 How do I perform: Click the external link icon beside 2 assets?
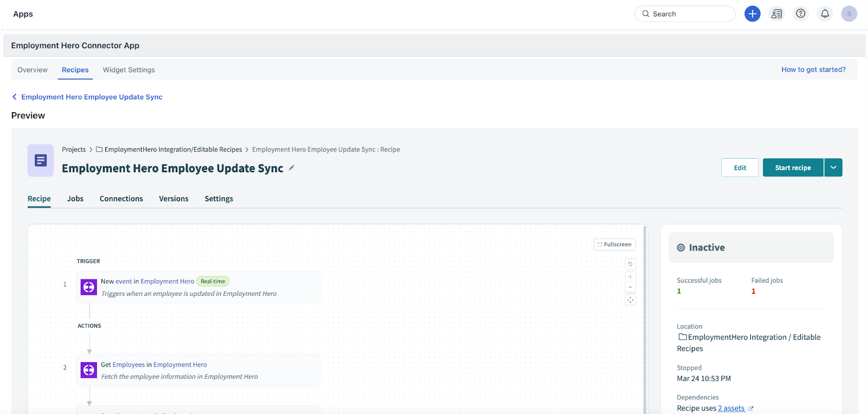pyautogui.click(x=751, y=409)
